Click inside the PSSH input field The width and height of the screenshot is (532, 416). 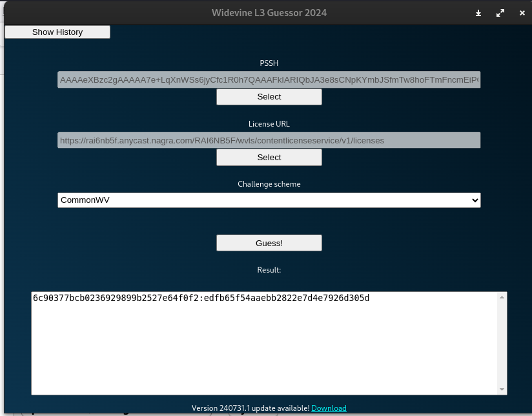[269, 79]
